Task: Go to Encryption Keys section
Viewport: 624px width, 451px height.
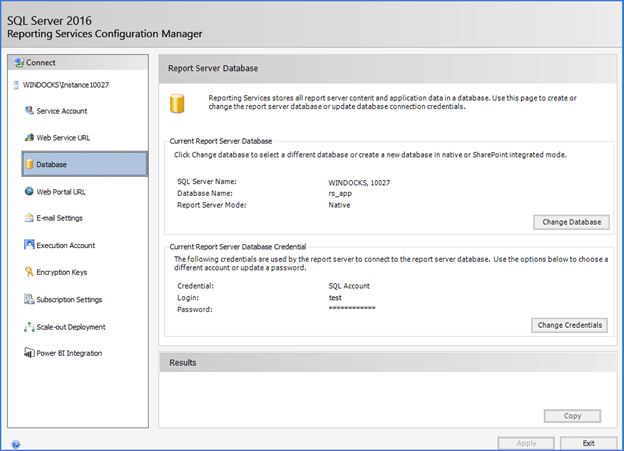Action: pyautogui.click(x=62, y=272)
